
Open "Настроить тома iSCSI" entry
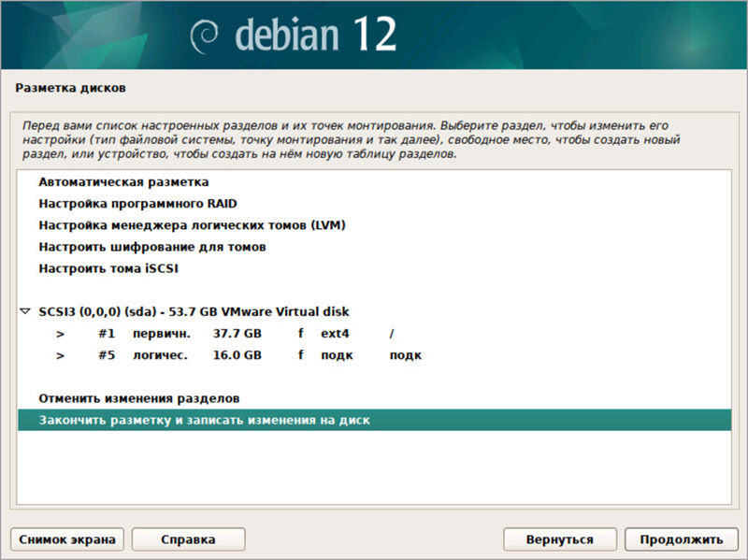tap(108, 268)
